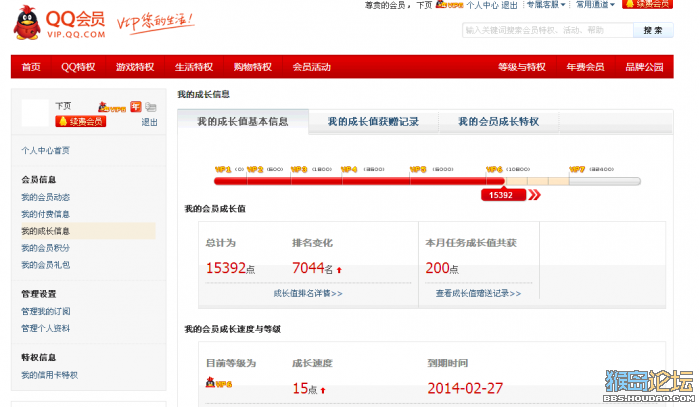Open 年费会员 menu item
The height and width of the screenshot is (407, 700).
(585, 67)
